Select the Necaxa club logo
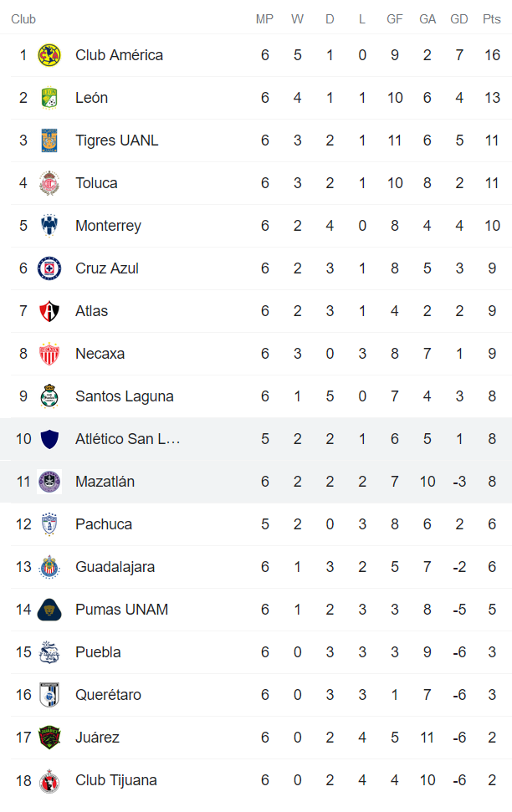 pos(49,353)
